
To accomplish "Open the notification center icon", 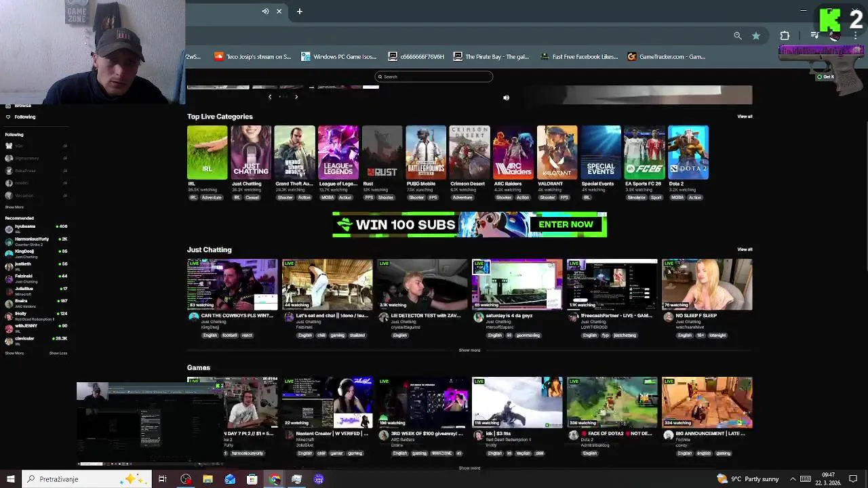I will point(853,479).
